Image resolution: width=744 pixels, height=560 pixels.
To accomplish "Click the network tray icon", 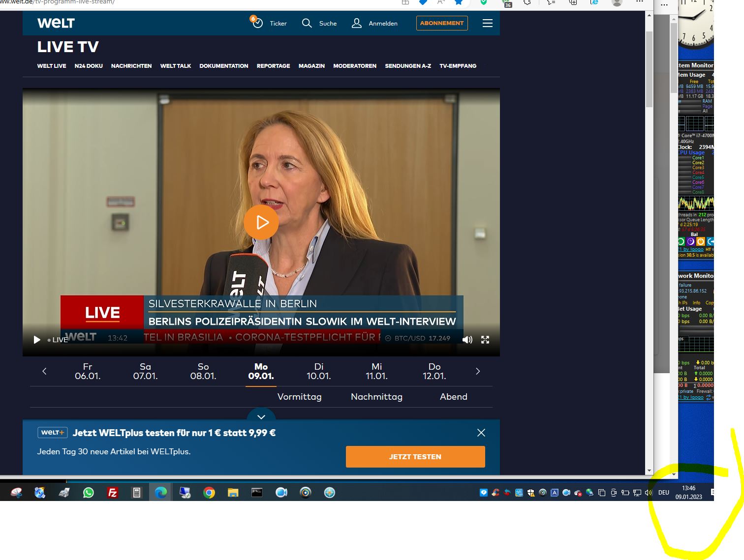I will coord(637,493).
